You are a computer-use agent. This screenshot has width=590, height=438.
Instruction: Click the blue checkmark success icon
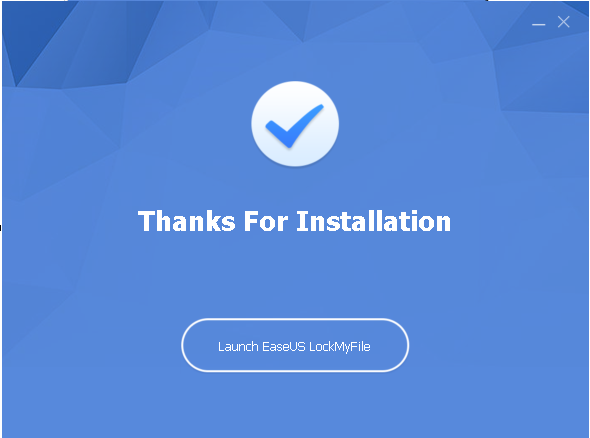[294, 126]
